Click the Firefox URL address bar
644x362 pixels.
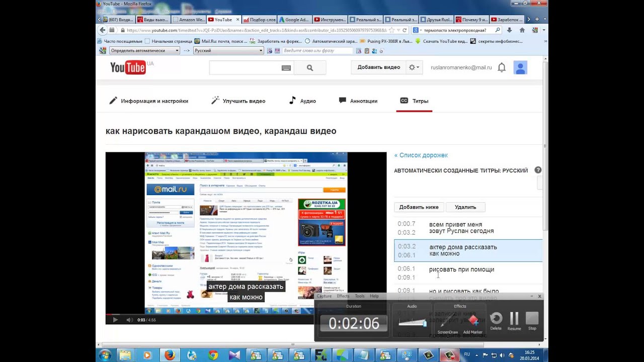tap(254, 30)
